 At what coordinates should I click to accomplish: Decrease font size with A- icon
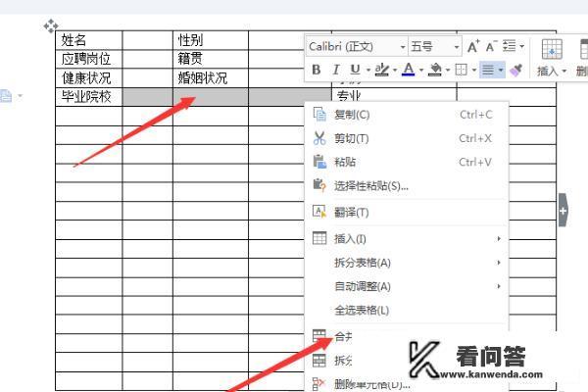(491, 46)
